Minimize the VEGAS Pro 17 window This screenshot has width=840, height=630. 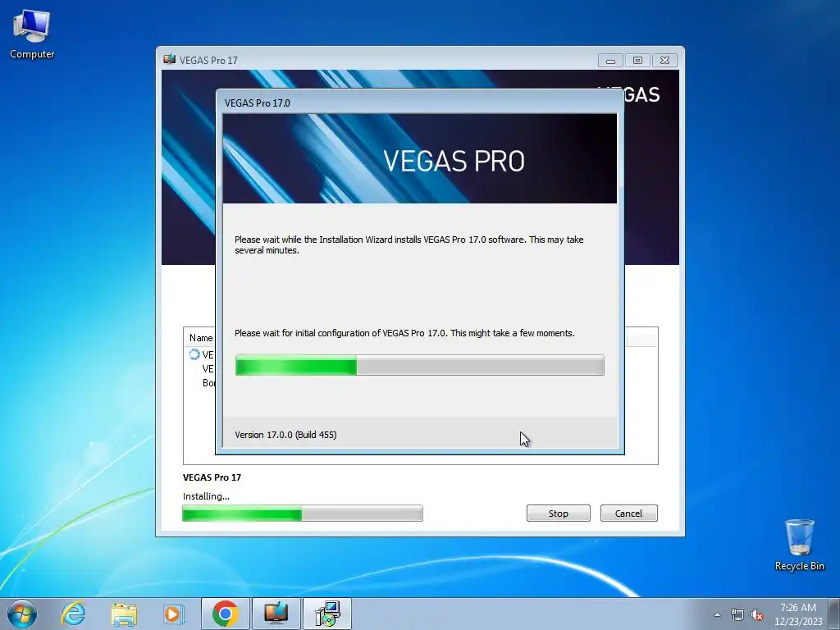coord(610,61)
